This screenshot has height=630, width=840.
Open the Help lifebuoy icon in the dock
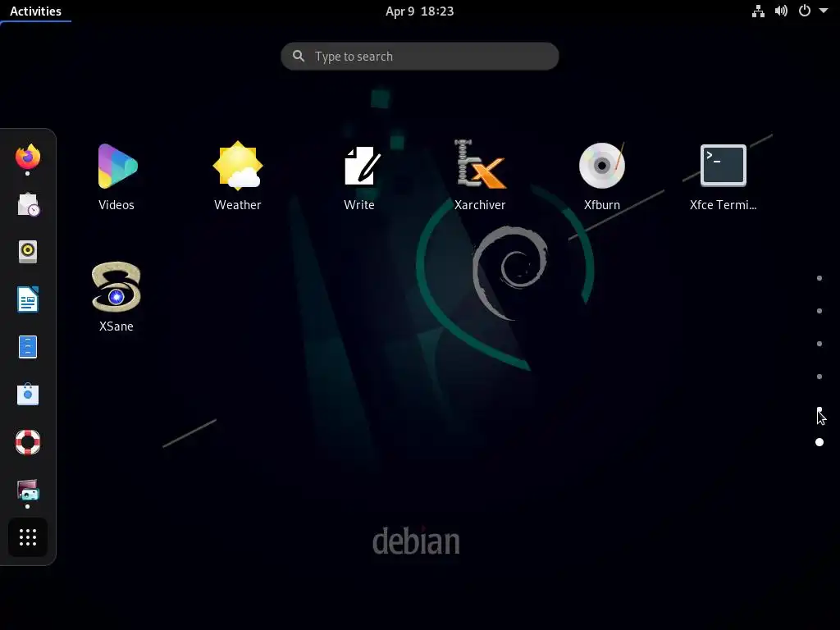pyautogui.click(x=28, y=442)
